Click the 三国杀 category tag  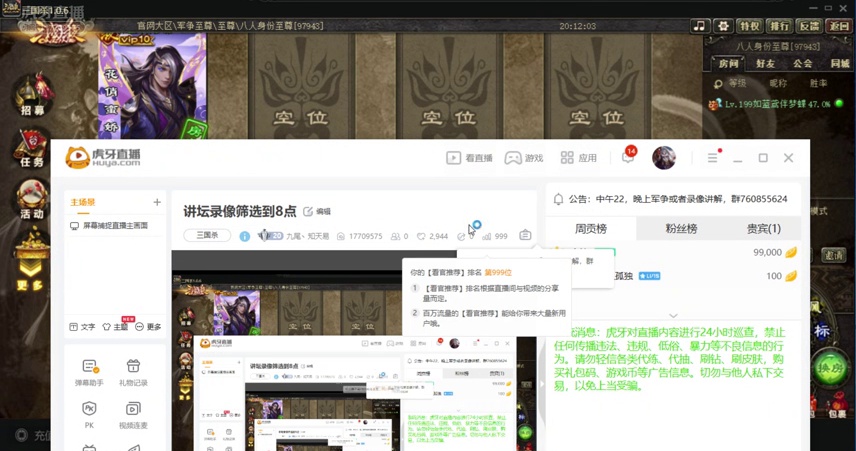click(x=207, y=236)
